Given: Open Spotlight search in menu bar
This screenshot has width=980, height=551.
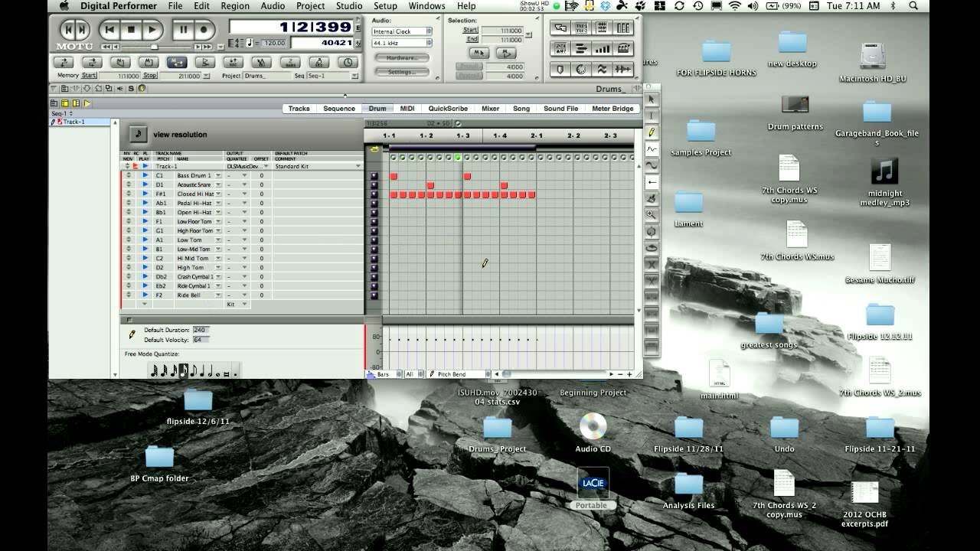Looking at the screenshot, I should pyautogui.click(x=913, y=6).
